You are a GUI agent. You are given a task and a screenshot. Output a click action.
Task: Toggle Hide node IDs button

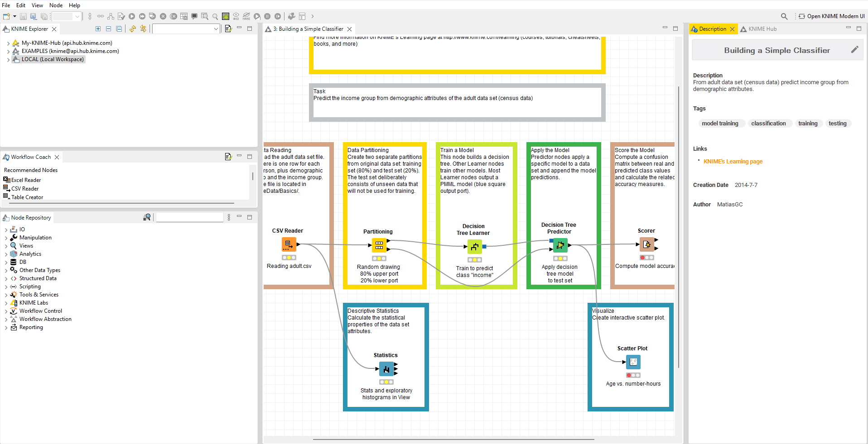coord(236,16)
